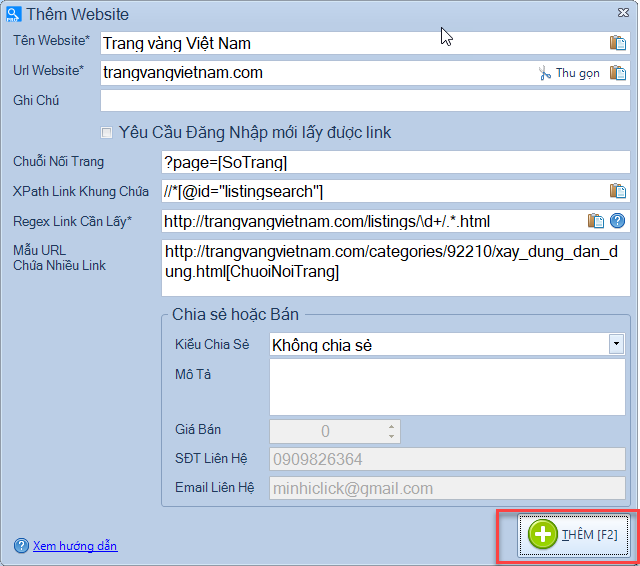
Task: Click paste icon in Url Website field
Action: [618, 73]
